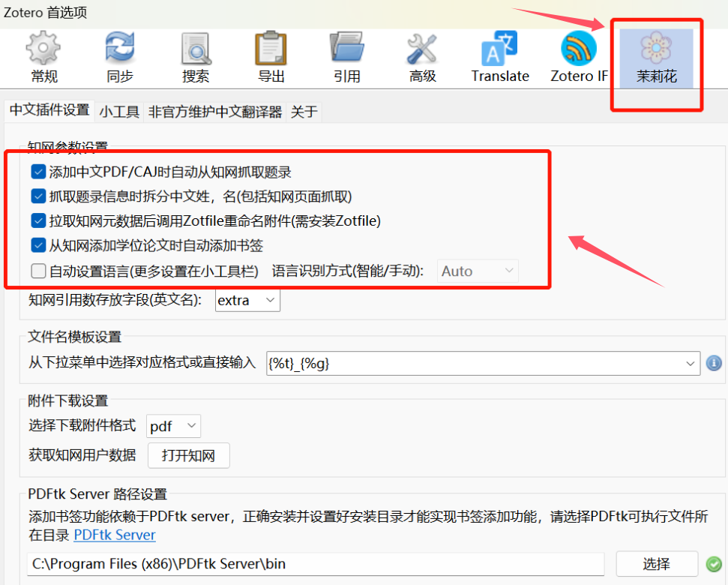Switch to the 关于 tab
This screenshot has height=585, width=728.
(x=304, y=112)
